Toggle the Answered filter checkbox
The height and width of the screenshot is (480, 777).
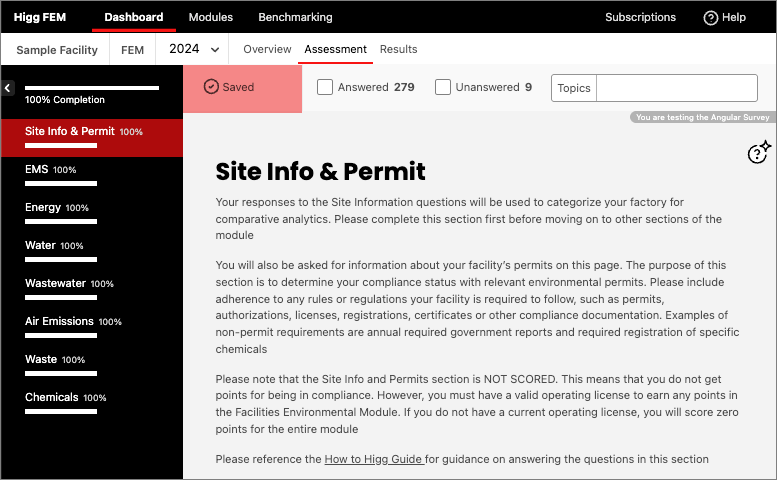[x=325, y=87]
